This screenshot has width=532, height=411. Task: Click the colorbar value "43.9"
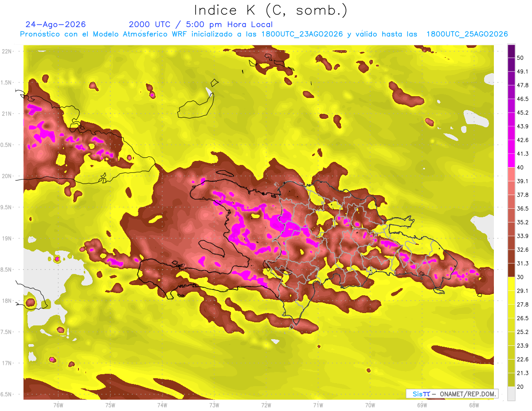coord(522,126)
